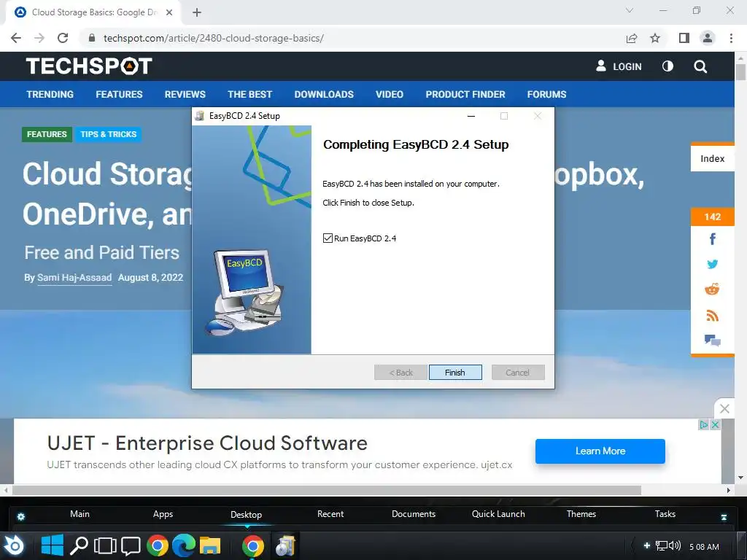The width and height of the screenshot is (747, 560).
Task: Uncheck Run EasyBCD 2.4 checkbox
Action: click(328, 238)
